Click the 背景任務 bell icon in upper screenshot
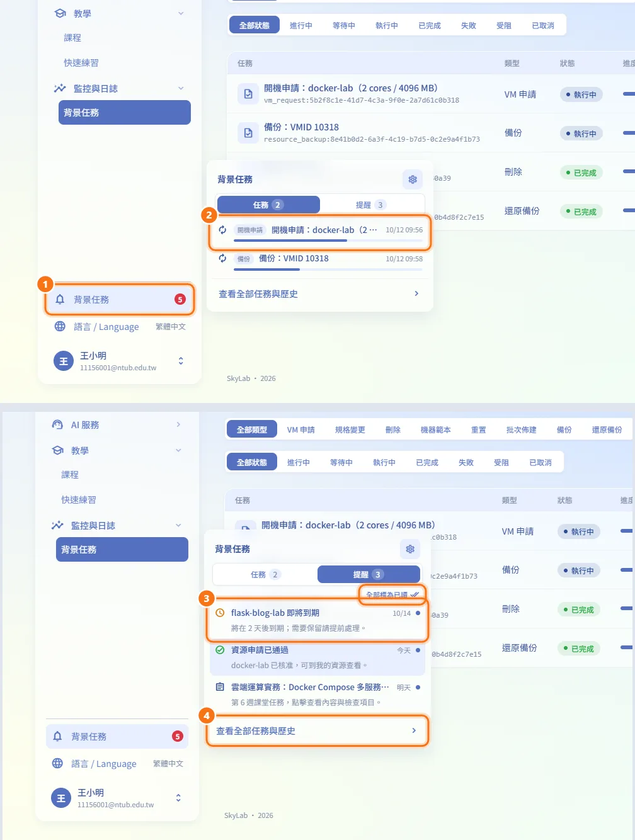The width and height of the screenshot is (635, 840). [60, 299]
